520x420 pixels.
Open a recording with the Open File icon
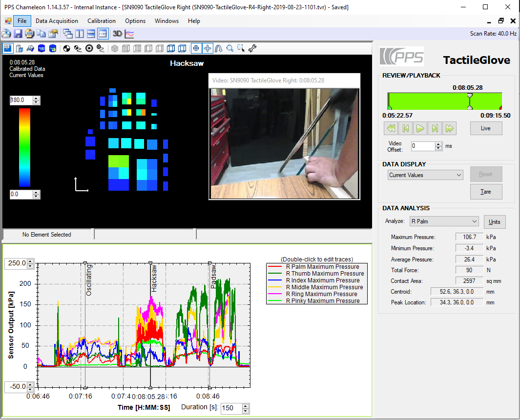tap(6, 34)
